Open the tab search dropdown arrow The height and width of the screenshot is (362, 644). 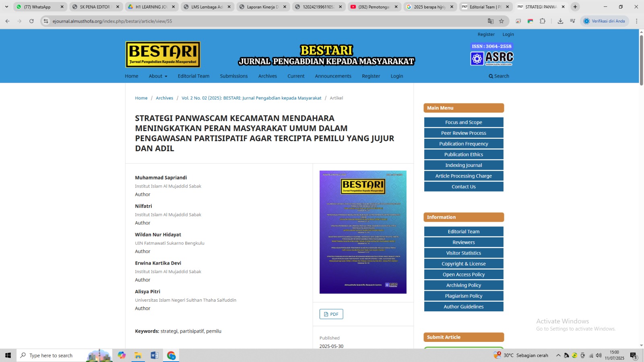pos(6,7)
